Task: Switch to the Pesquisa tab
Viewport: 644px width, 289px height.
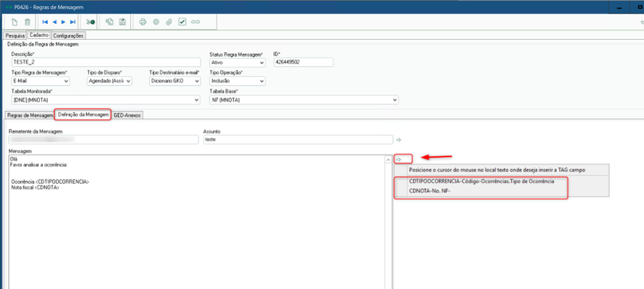Action: [x=15, y=36]
